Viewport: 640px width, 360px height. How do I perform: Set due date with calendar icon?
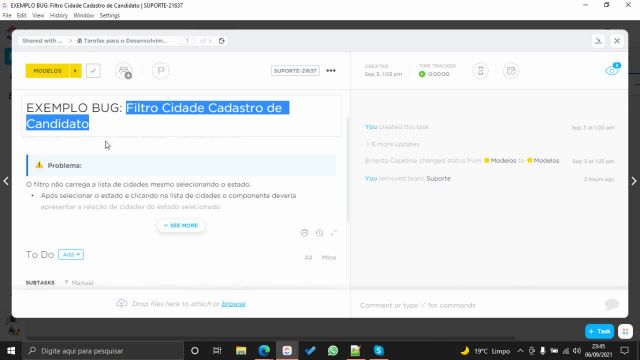[511, 71]
